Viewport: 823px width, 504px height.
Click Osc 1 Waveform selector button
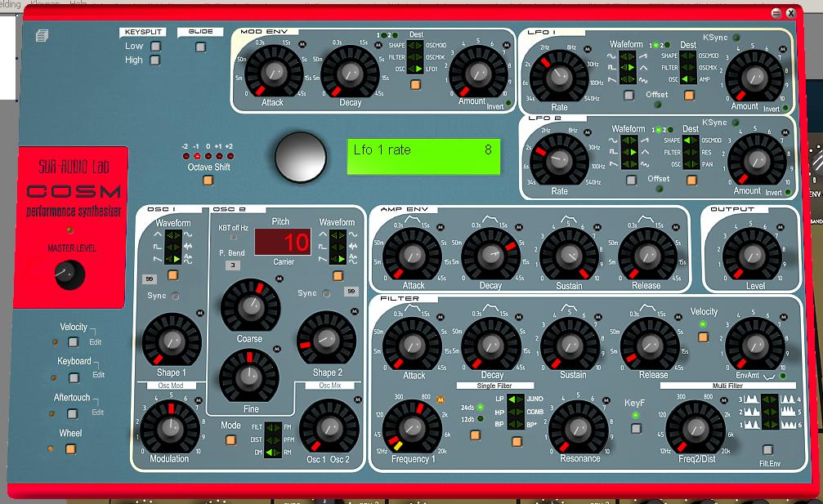click(x=172, y=274)
